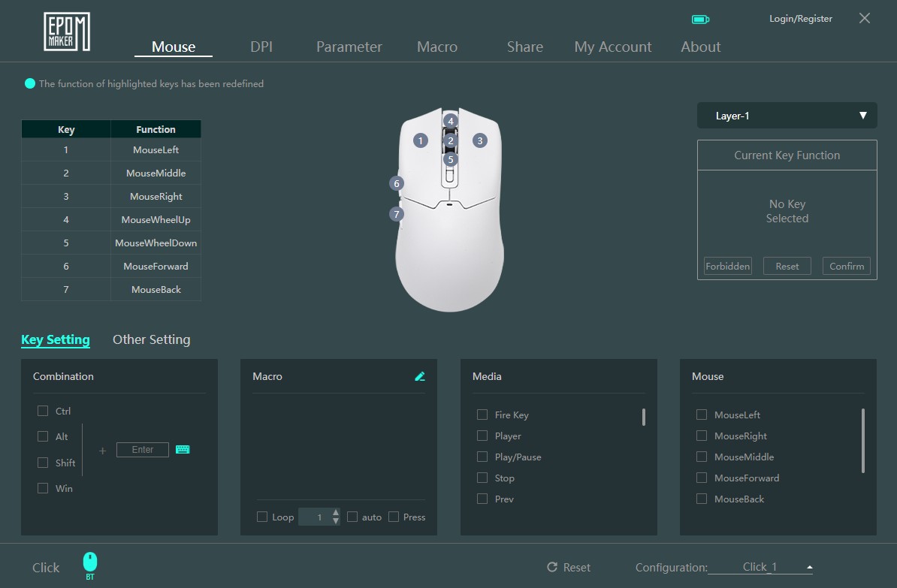Click Reset in Current Key Function

[787, 266]
